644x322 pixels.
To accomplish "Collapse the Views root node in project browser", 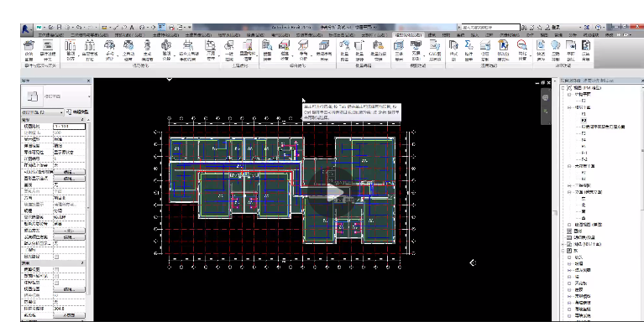I will tap(563, 88).
